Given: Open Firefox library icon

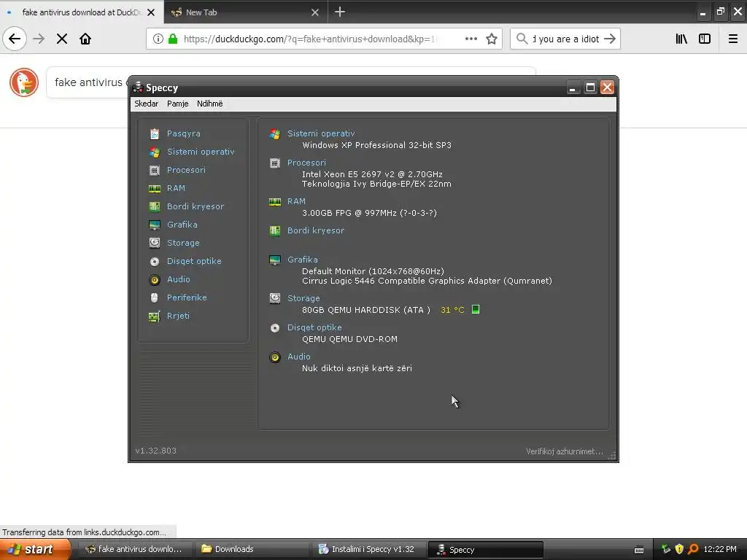Looking at the screenshot, I should point(681,39).
